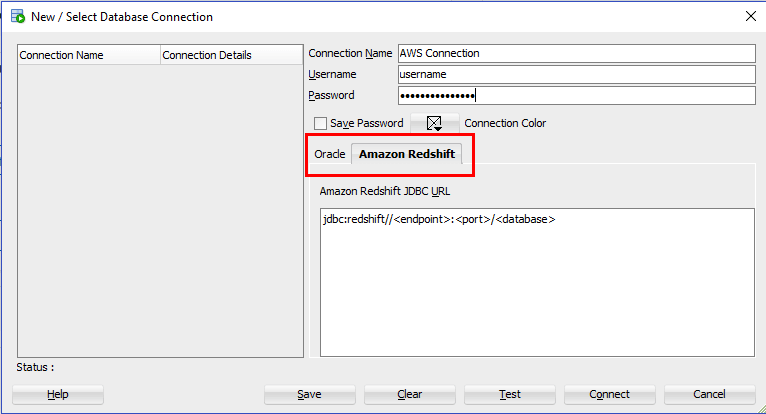Image resolution: width=766 pixels, height=414 pixels.
Task: Open the Connection Color picker
Action: tap(434, 123)
